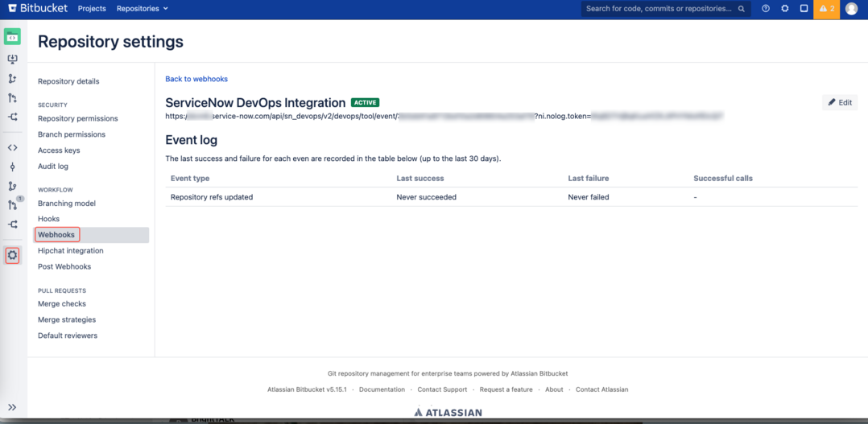Screen dimensions: 868x424
Task: Open Branch permissions settings
Action: [72, 134]
